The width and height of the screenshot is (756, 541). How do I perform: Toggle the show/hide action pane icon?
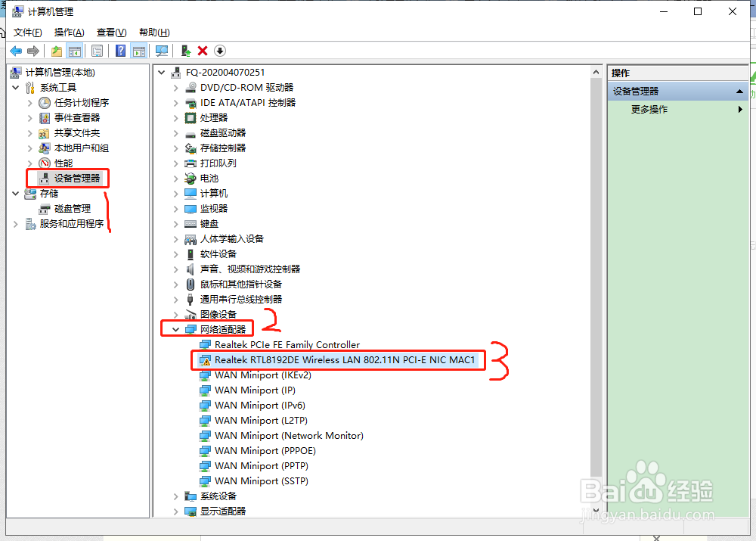pyautogui.click(x=139, y=51)
